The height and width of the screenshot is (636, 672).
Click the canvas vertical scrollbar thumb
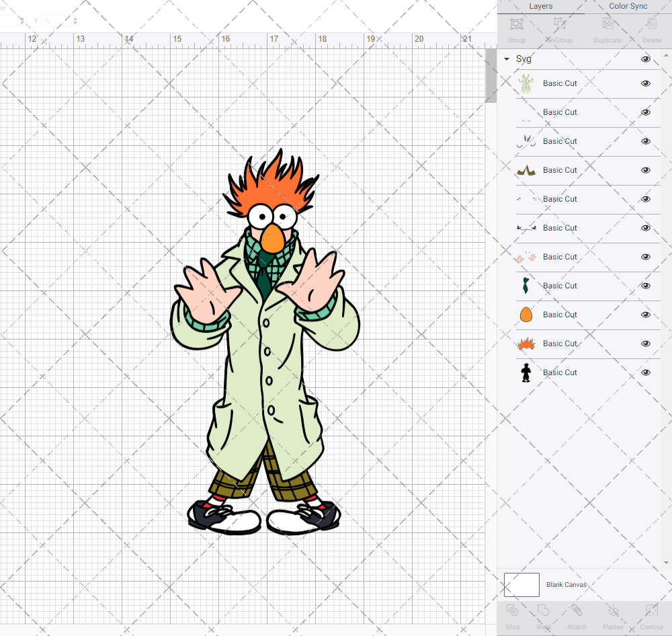(491, 76)
